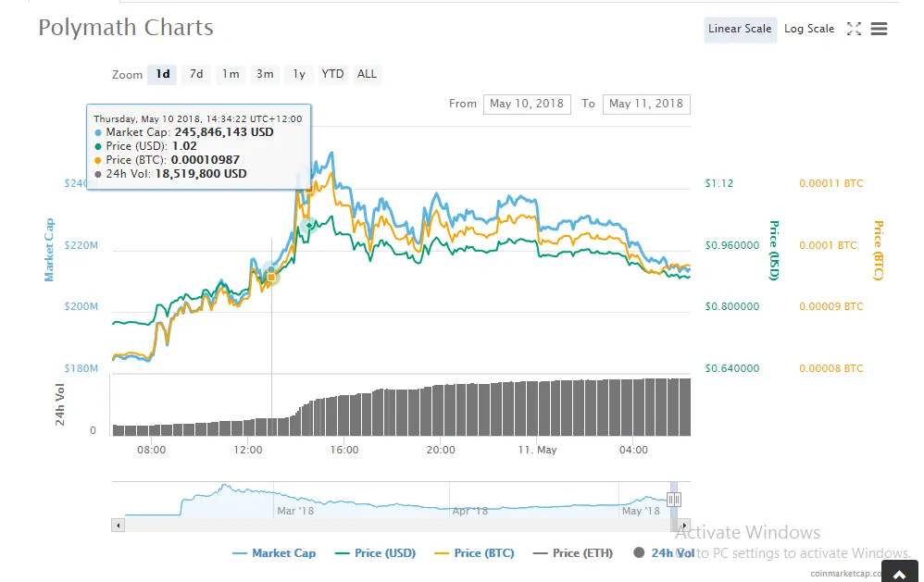Image resolution: width=924 pixels, height=582 pixels.
Task: Toggle Price (USD) series in legend
Action: (375, 553)
